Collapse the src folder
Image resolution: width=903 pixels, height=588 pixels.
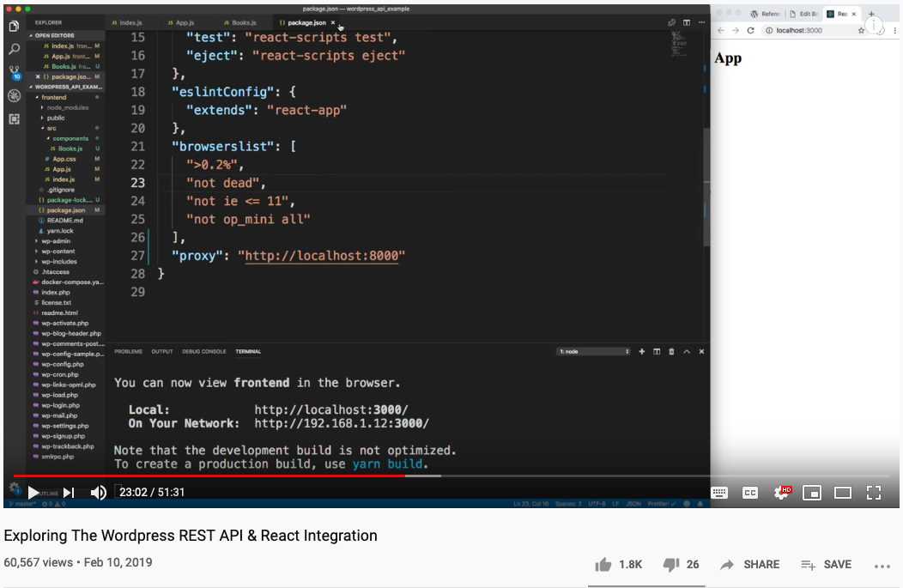click(x=52, y=128)
